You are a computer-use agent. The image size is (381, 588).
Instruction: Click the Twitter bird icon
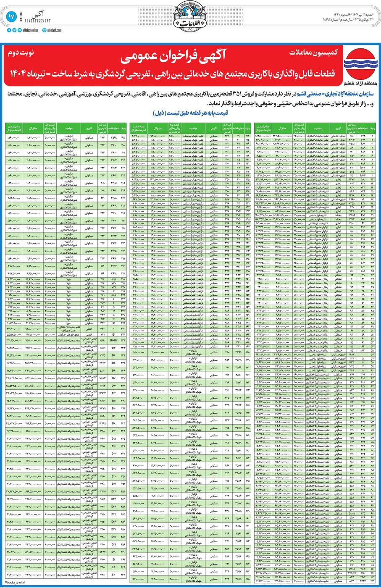(14, 30)
